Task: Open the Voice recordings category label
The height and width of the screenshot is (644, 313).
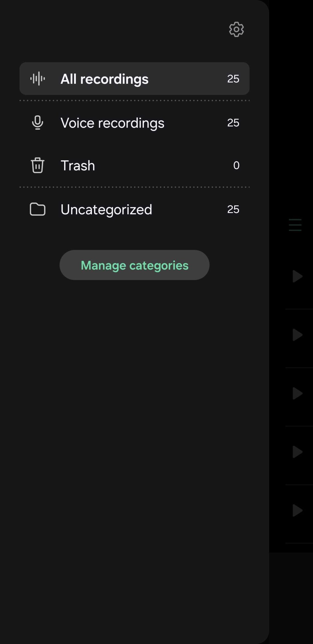Action: pyautogui.click(x=112, y=123)
